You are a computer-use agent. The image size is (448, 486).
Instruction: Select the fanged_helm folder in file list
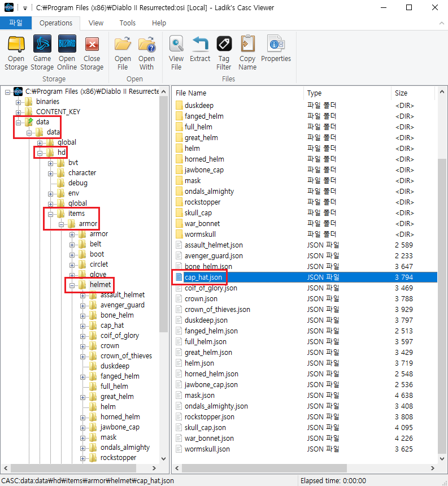coord(204,116)
